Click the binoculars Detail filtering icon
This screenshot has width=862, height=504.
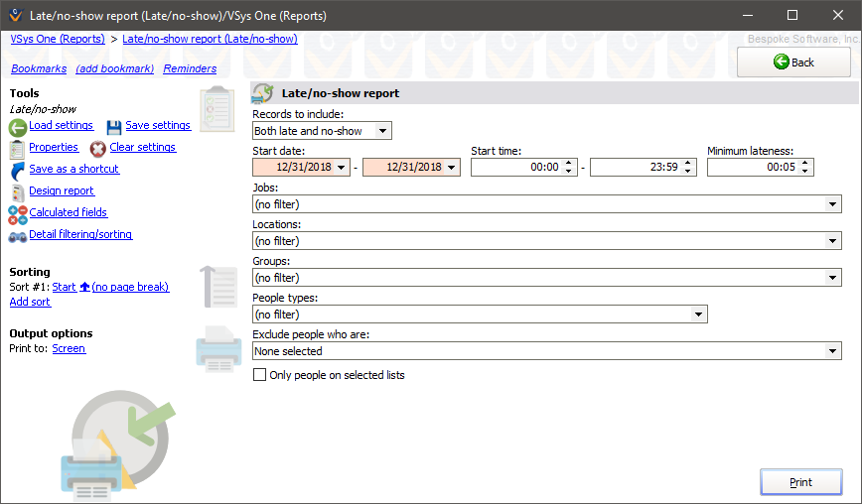point(18,237)
